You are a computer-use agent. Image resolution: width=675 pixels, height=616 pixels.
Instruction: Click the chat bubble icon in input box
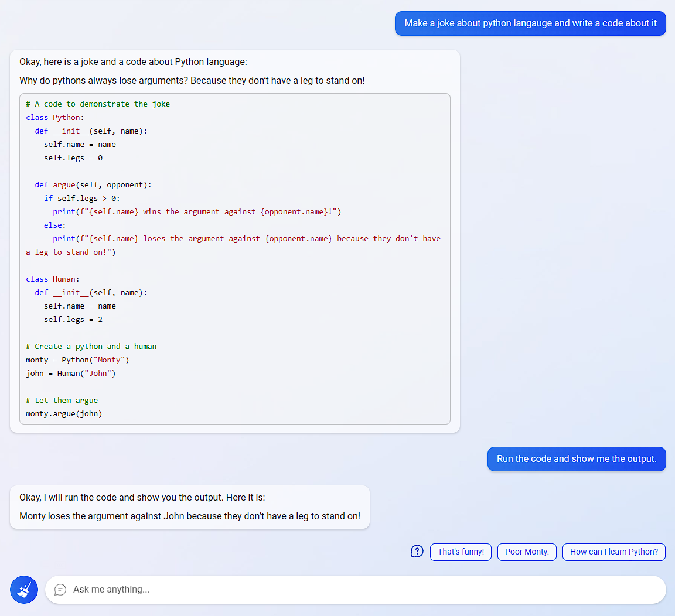60,590
